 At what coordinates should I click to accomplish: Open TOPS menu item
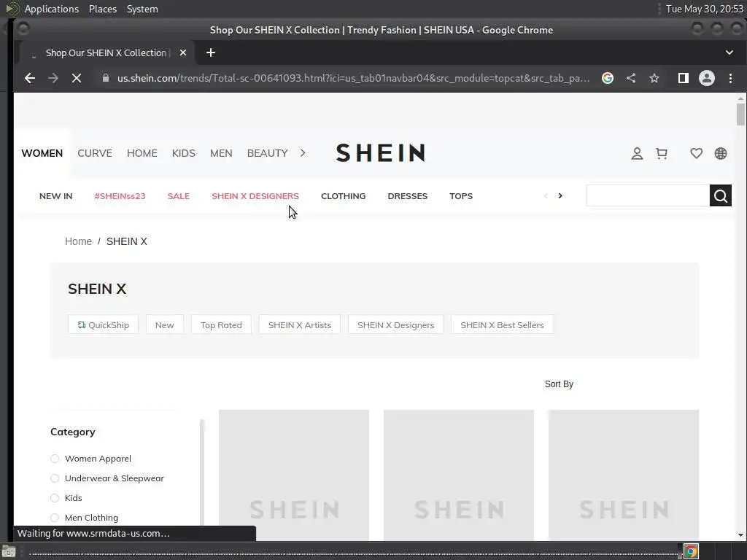tap(461, 196)
